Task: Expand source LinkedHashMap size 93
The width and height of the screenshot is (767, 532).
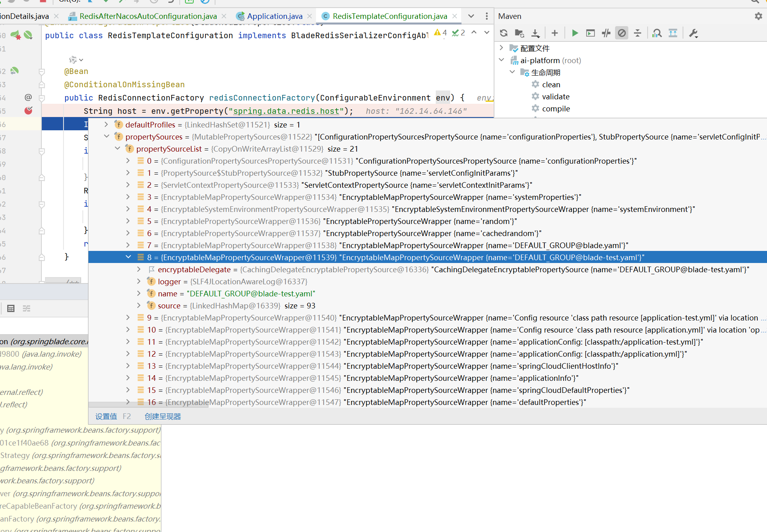Action: [x=139, y=305]
